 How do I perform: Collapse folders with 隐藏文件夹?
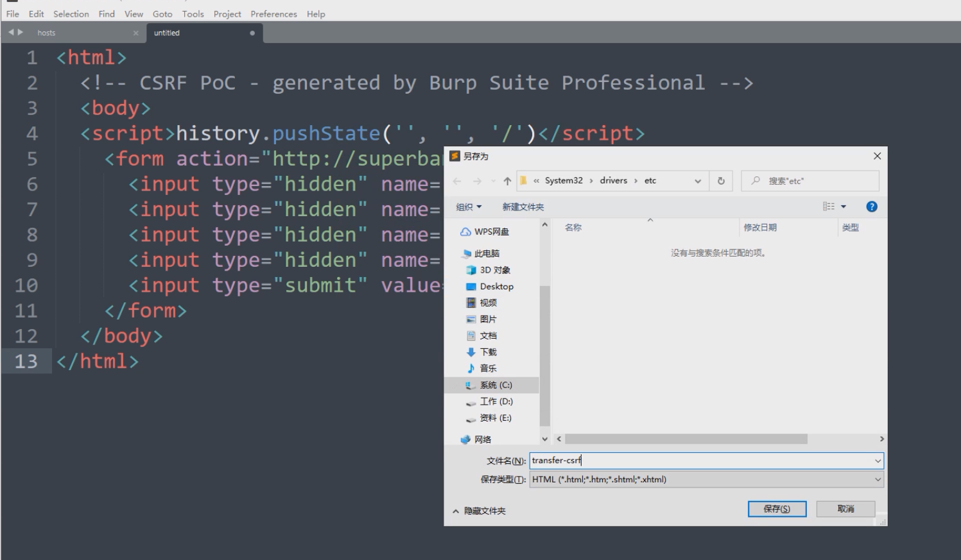click(479, 511)
